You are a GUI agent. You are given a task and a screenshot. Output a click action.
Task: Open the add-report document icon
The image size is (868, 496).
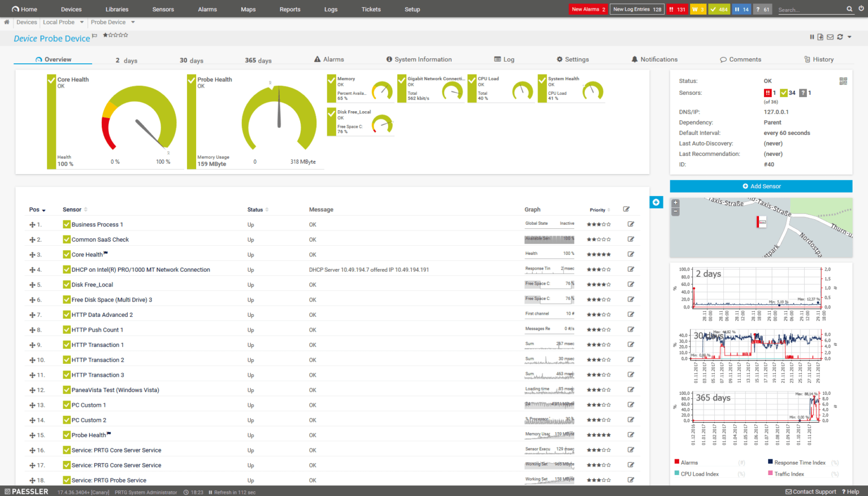820,37
